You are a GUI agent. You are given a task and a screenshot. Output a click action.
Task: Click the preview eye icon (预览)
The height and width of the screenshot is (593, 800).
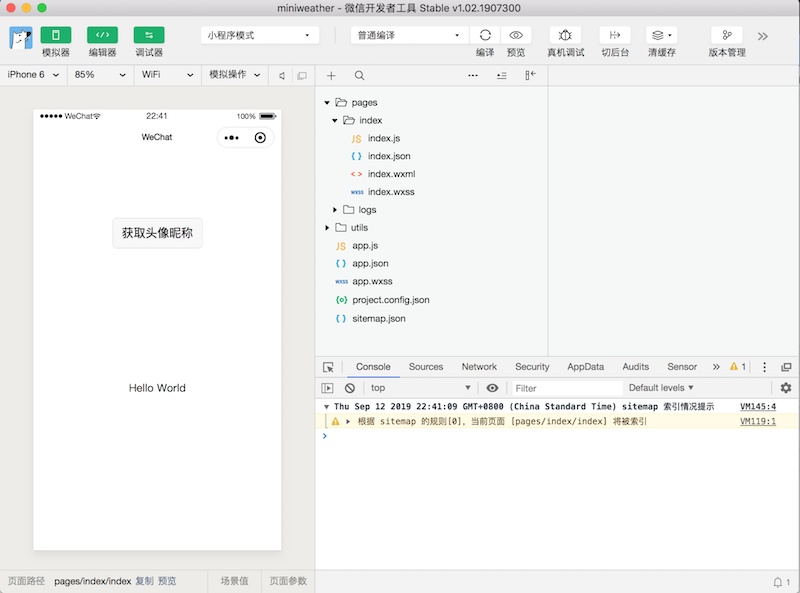516,35
